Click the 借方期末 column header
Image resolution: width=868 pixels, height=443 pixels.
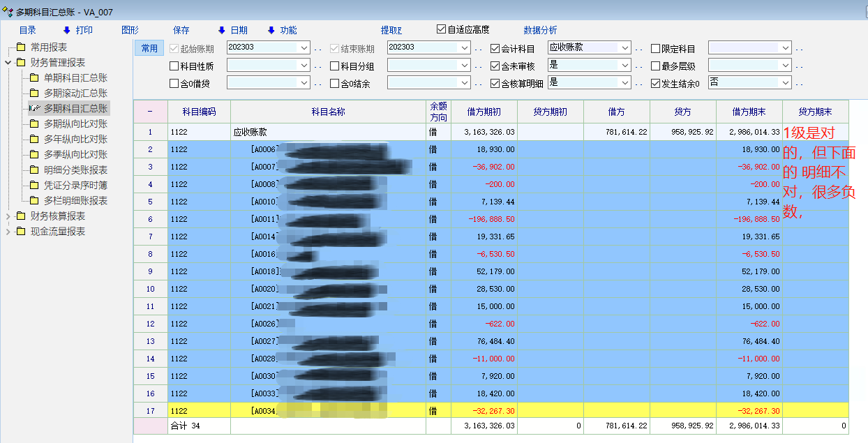click(749, 112)
